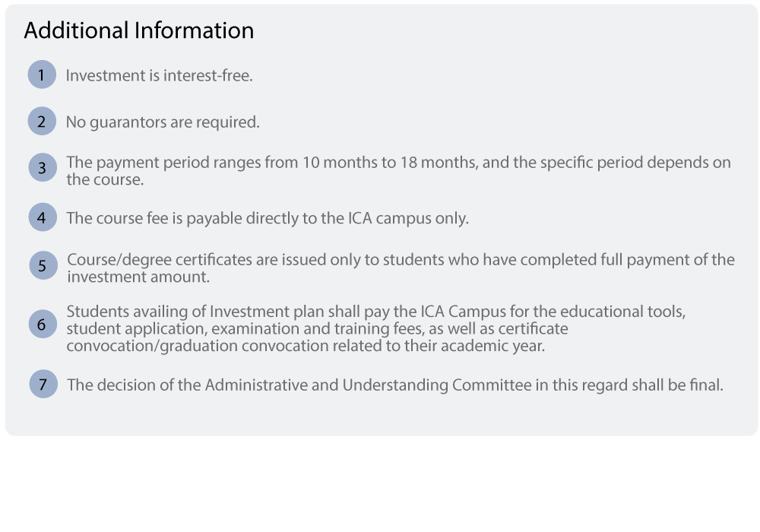This screenshot has height=532, width=760.
Task: Click the blue circle labeled 6
Action: coord(43,324)
